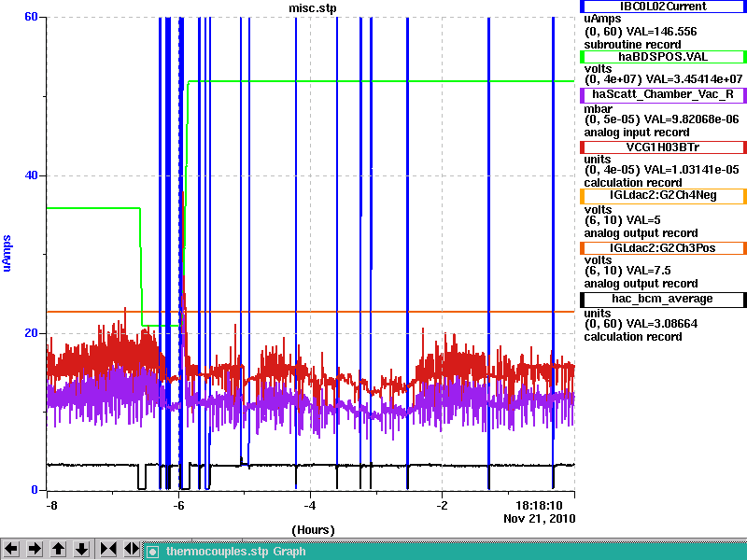Viewport: 747px width, 560px height.
Task: Click the mbar unit label
Action: coord(598,109)
